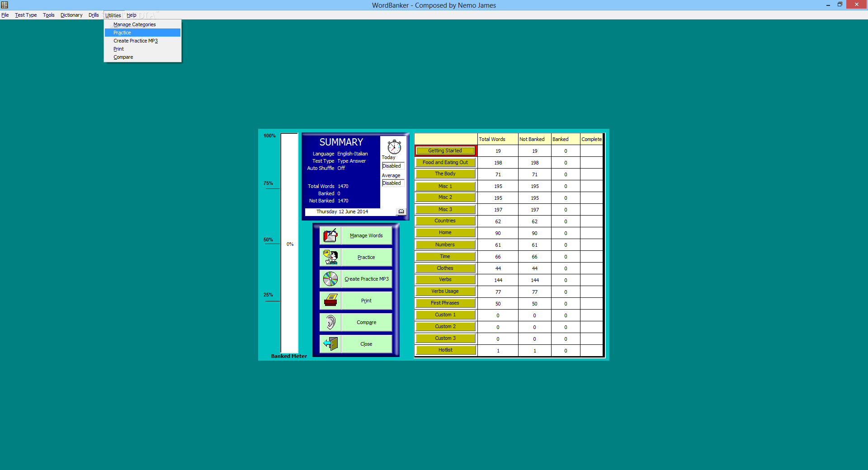The width and height of the screenshot is (868, 470).
Task: Select the Verbs Usage category
Action: click(445, 291)
